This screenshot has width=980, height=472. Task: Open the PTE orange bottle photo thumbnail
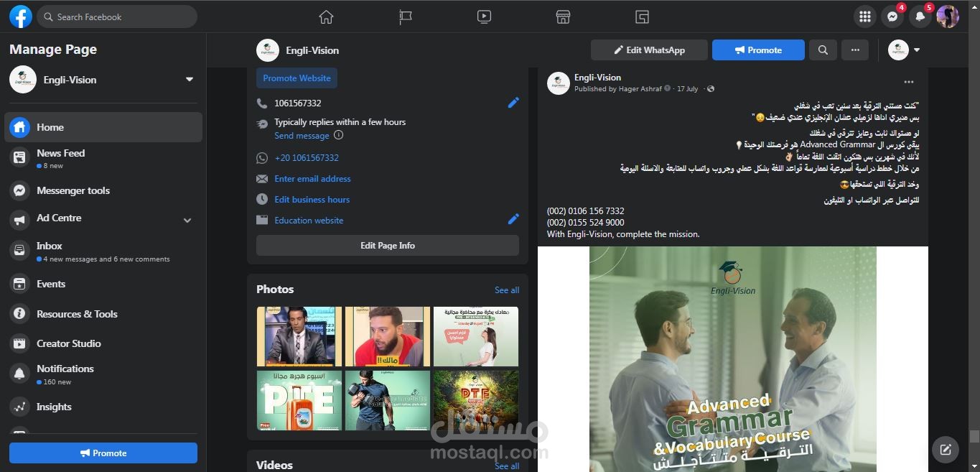pos(299,400)
